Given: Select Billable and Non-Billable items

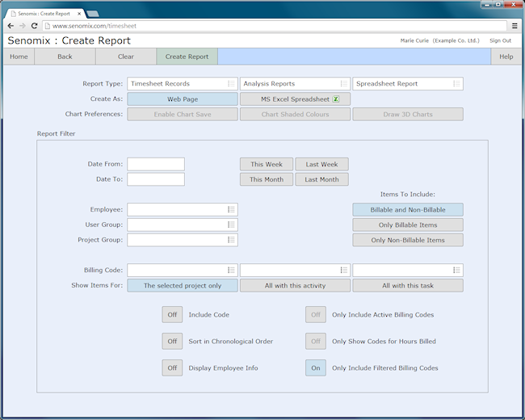Looking at the screenshot, I should tap(408, 210).
